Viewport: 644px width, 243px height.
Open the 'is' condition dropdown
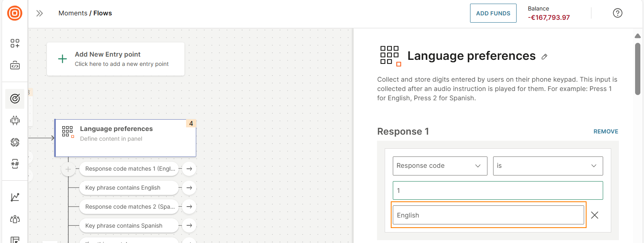pos(548,166)
